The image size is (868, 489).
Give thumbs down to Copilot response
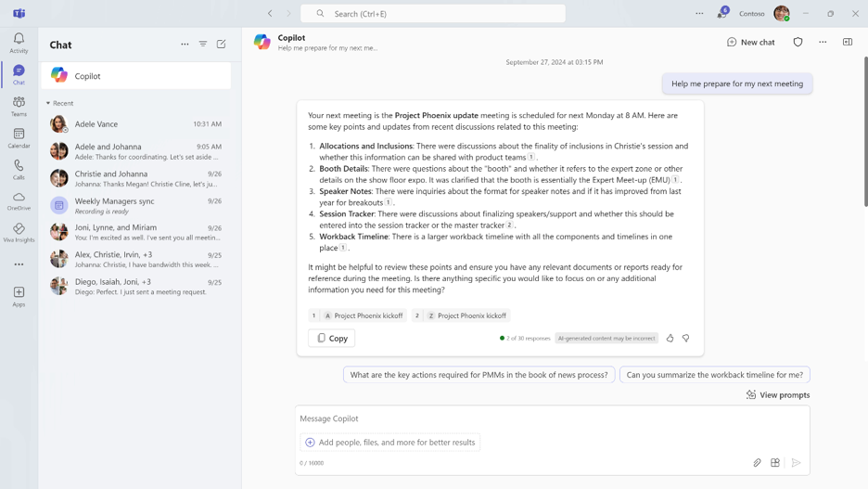coord(686,339)
